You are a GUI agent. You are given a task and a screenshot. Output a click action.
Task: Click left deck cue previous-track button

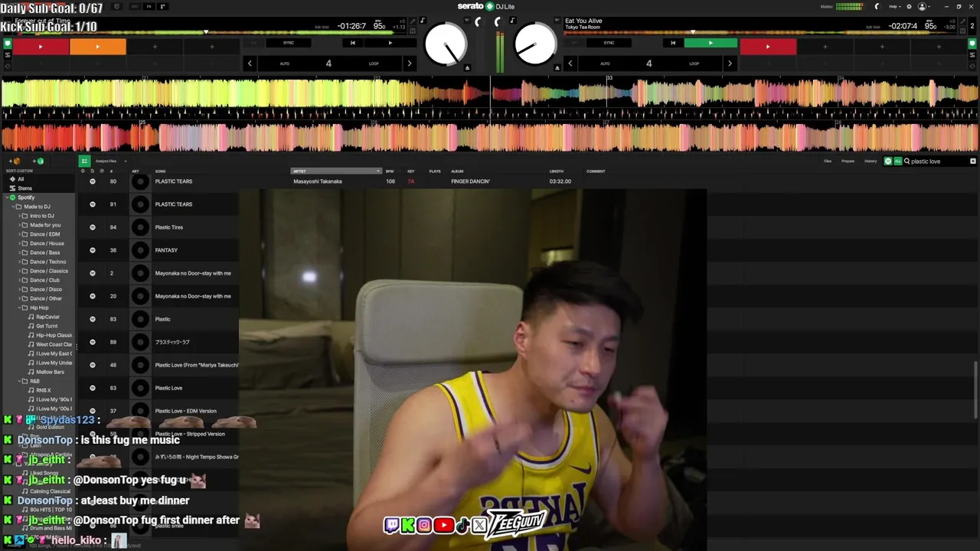click(x=352, y=43)
